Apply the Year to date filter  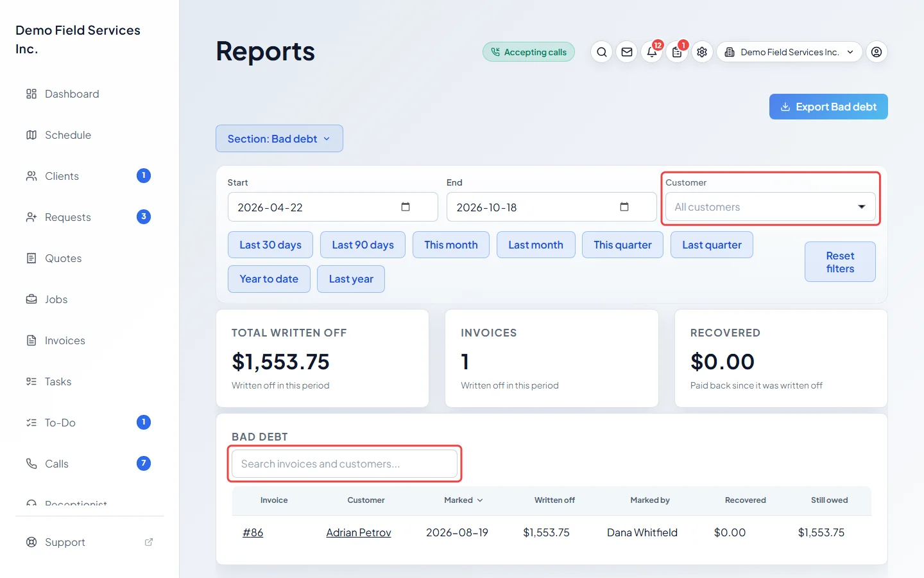(269, 279)
